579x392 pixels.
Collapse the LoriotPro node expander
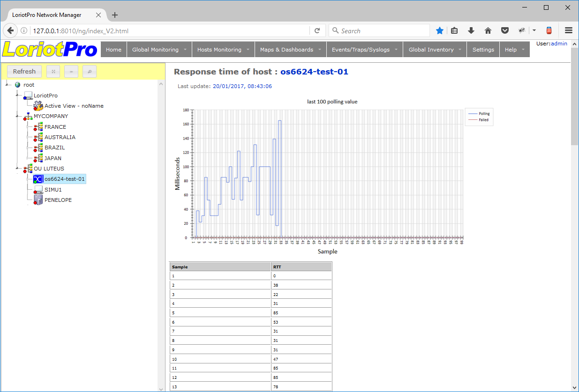point(18,96)
